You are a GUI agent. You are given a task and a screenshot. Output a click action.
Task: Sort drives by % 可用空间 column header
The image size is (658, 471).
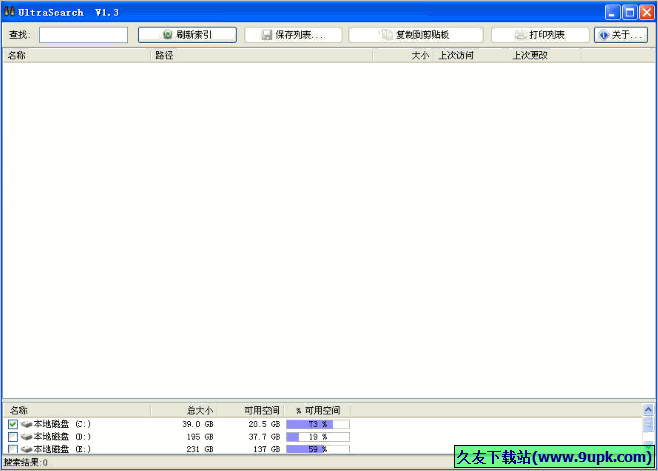pos(318,410)
